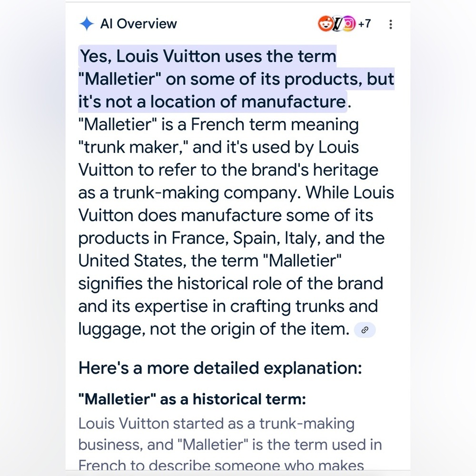This screenshot has height=476, width=476.
Task: Click the blue AI sparkle icon
Action: [87, 24]
